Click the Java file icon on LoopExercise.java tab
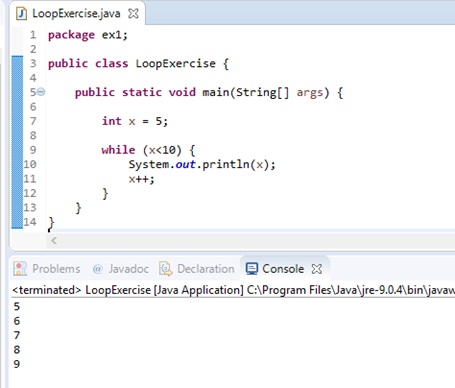Viewport: 455px width, 388px height. tap(22, 14)
